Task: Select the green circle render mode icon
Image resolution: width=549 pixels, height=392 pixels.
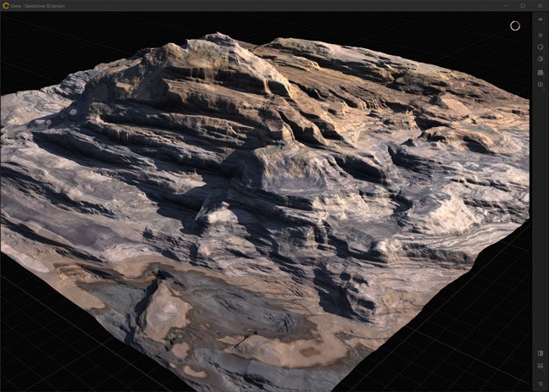Action: (x=541, y=47)
